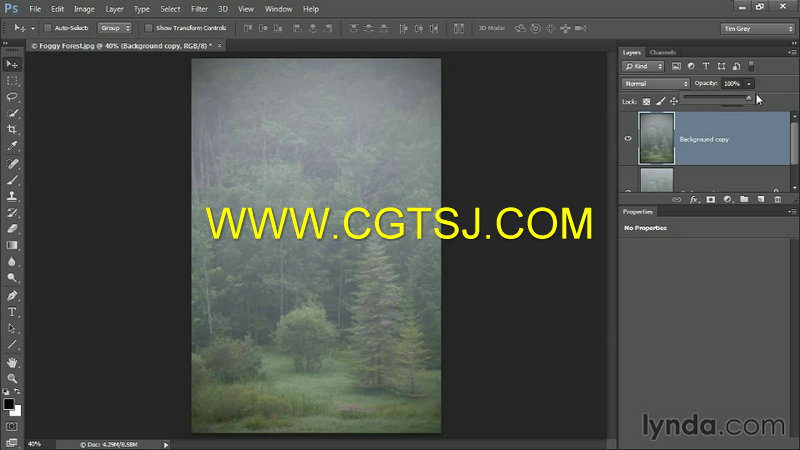Select the Clone Stamp tool
This screenshot has height=450, width=800.
pyautogui.click(x=12, y=196)
